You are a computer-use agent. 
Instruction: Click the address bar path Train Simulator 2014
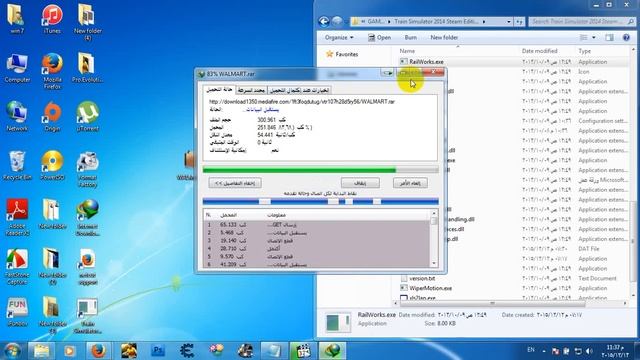click(x=436, y=21)
